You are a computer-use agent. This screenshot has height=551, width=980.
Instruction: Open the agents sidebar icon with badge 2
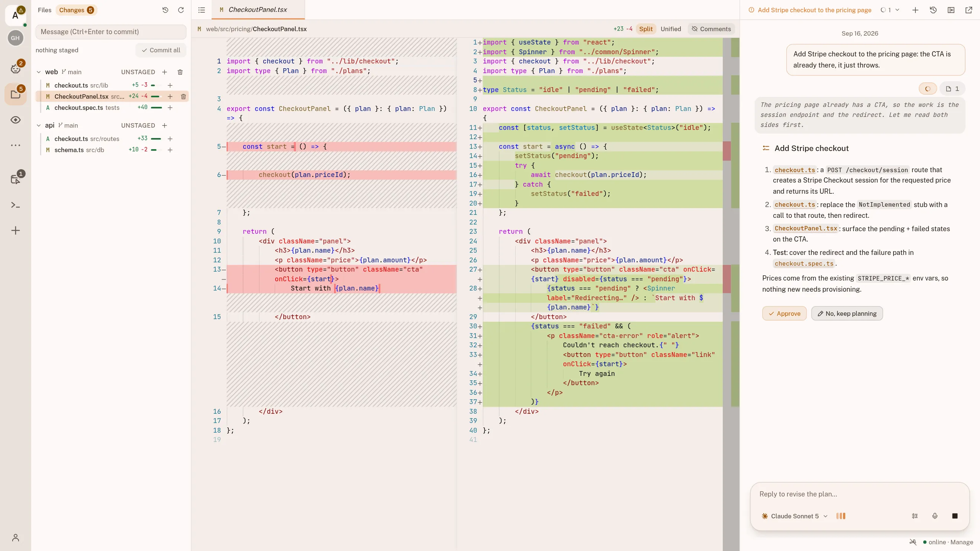coord(16,68)
